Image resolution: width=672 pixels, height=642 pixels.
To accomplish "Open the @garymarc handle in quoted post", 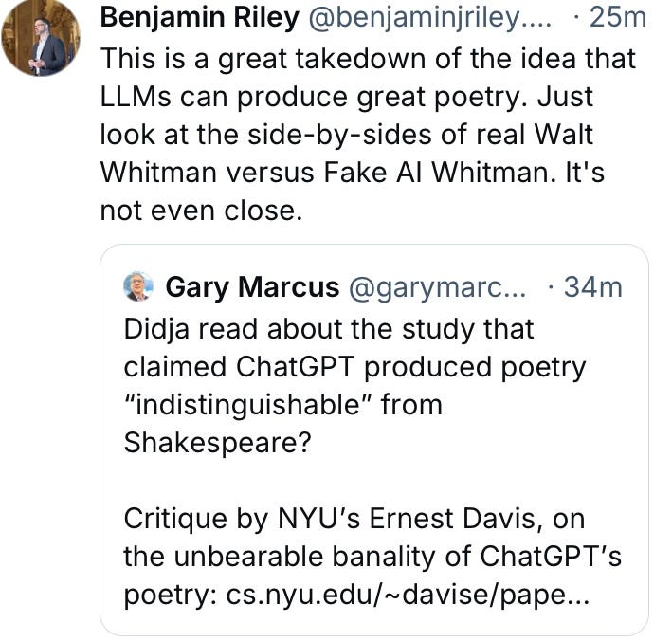I will coord(438,286).
